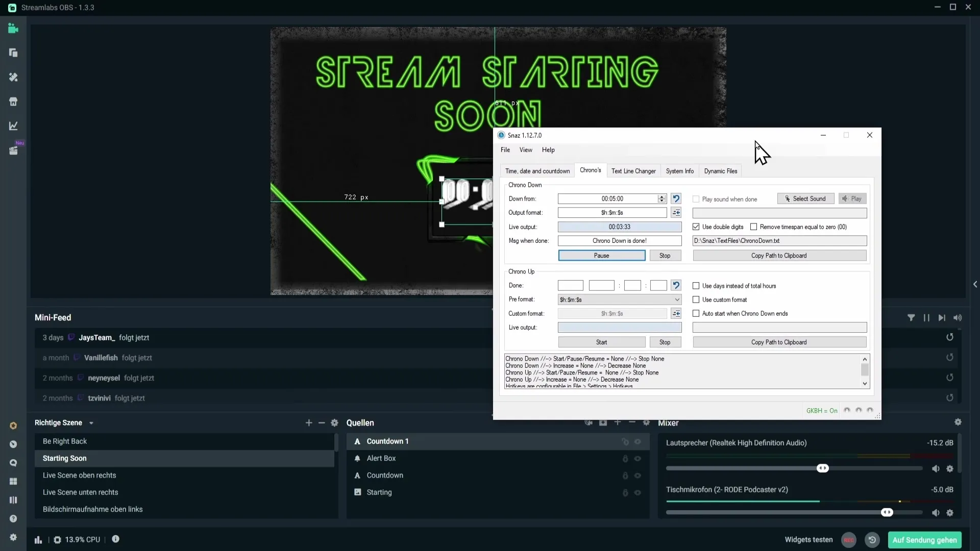Pause the Mini-Feed alert queue
The height and width of the screenshot is (551, 980).
(x=926, y=318)
